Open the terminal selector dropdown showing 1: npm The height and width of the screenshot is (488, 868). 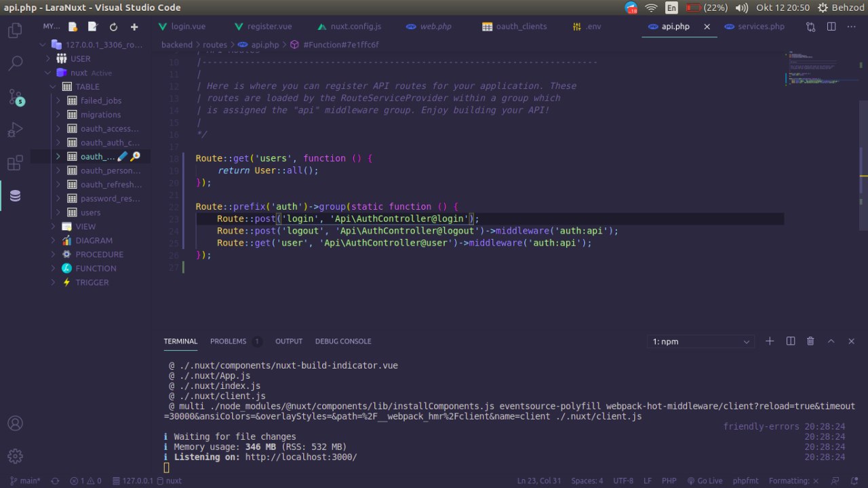click(701, 341)
